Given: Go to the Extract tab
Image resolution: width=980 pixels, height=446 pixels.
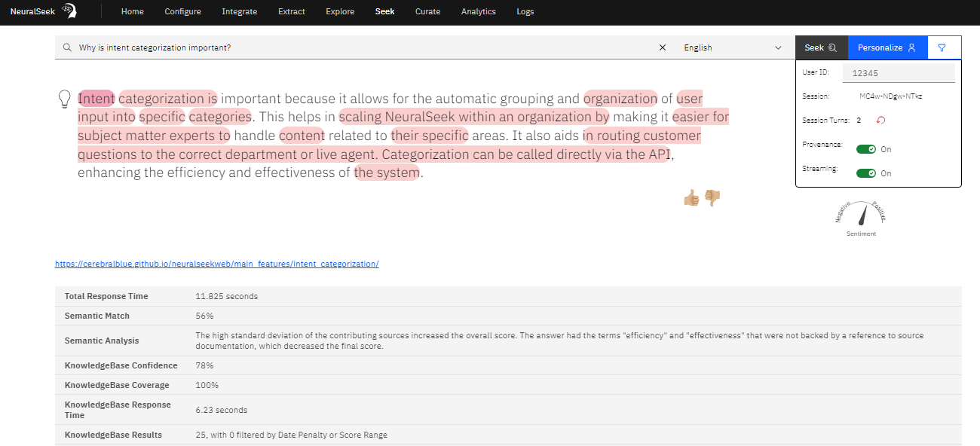Looking at the screenshot, I should click(x=292, y=11).
